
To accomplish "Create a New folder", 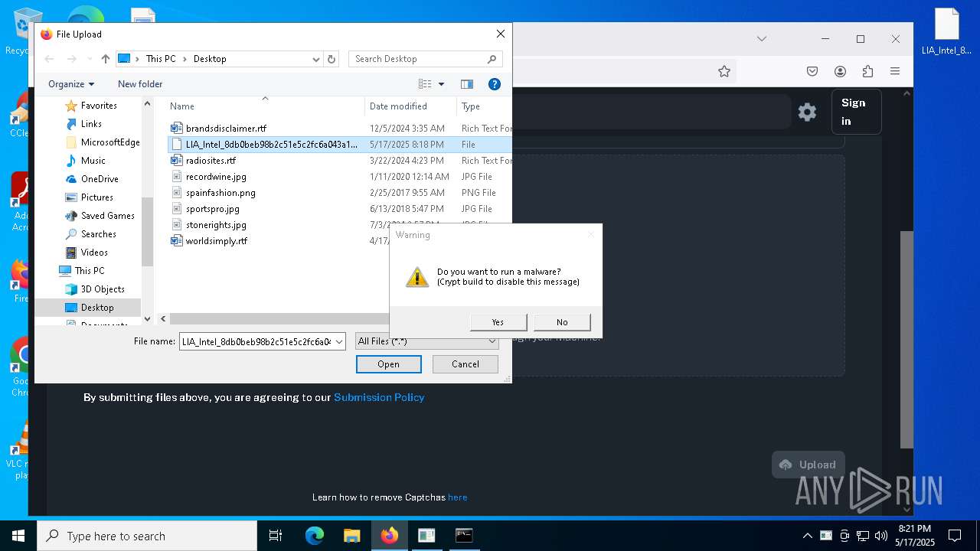I will (x=140, y=84).
